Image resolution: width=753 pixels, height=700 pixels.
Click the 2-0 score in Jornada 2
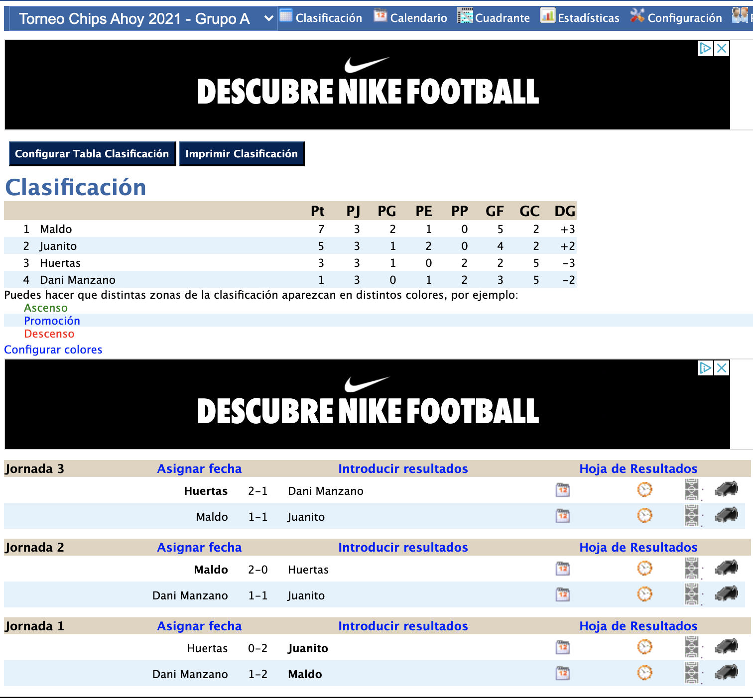point(258,570)
